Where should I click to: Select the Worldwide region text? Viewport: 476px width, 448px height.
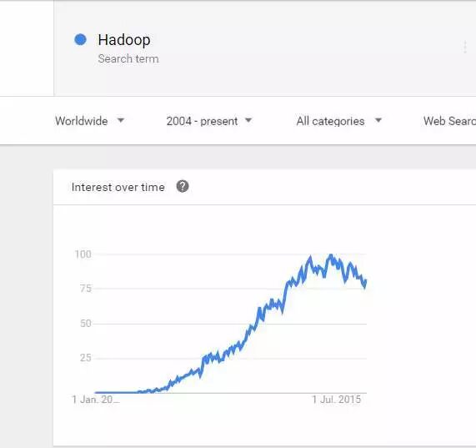point(82,121)
